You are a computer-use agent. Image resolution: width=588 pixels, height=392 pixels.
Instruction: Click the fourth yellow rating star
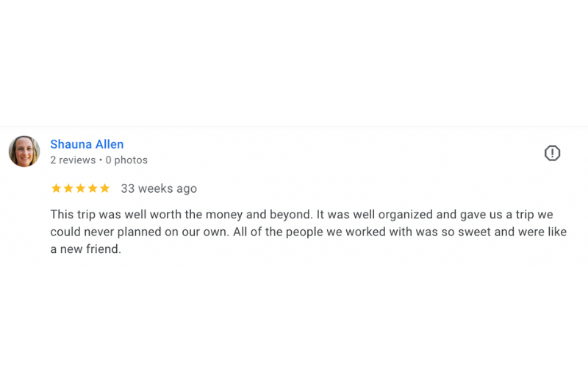[93, 188]
